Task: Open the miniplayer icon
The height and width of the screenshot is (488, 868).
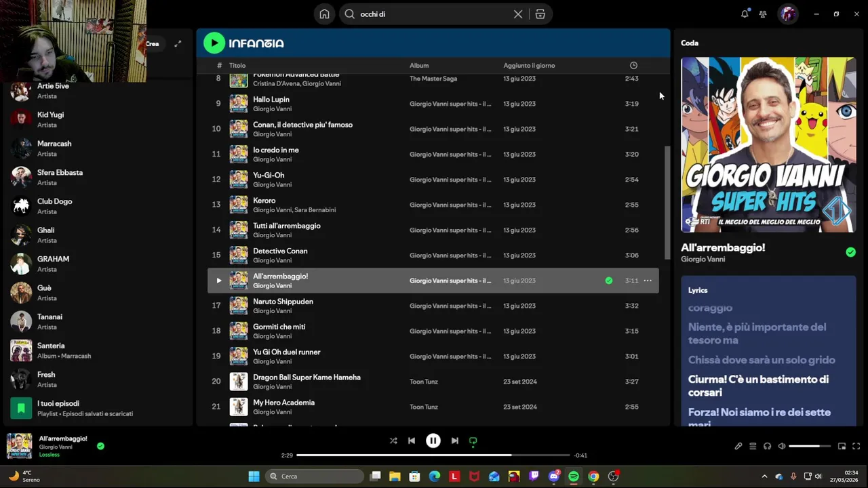Action: tap(842, 446)
